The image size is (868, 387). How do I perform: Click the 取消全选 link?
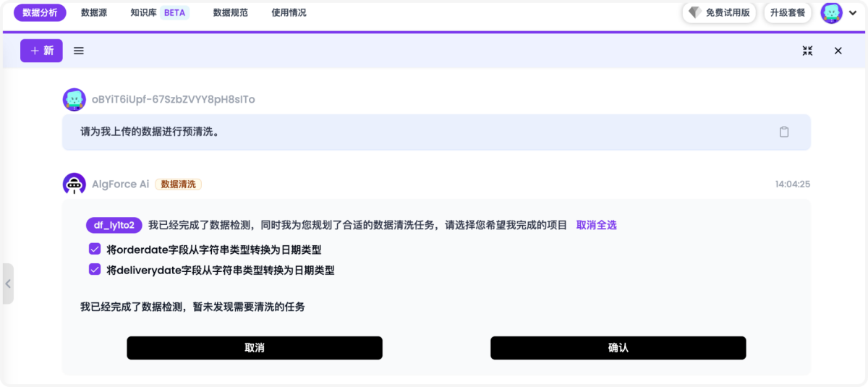[596, 225]
